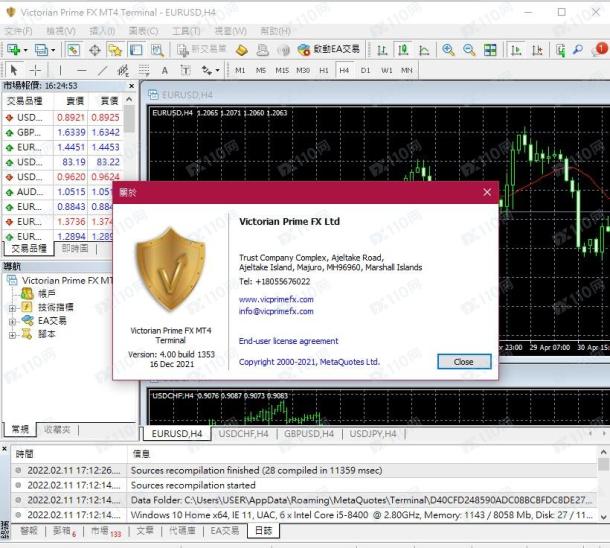This screenshot has height=548, width=610.
Task: Open the 郵箱 terminal tab
Action: 65,531
